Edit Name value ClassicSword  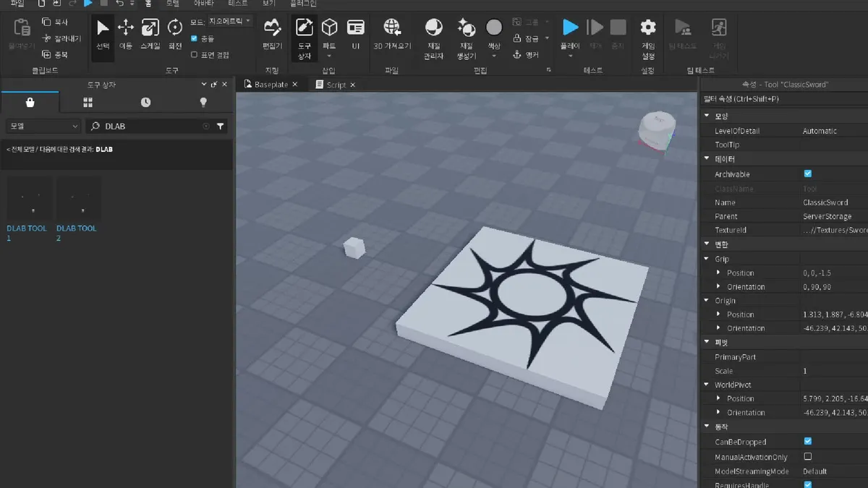click(825, 202)
